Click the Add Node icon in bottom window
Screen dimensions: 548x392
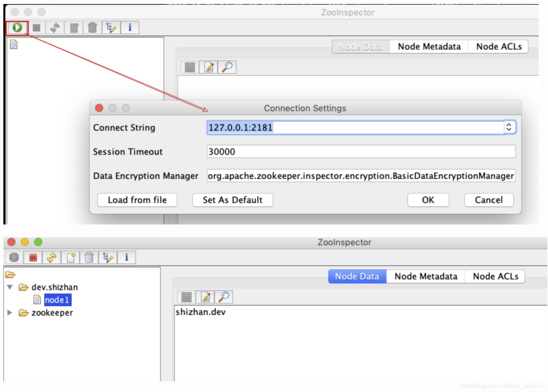71,257
